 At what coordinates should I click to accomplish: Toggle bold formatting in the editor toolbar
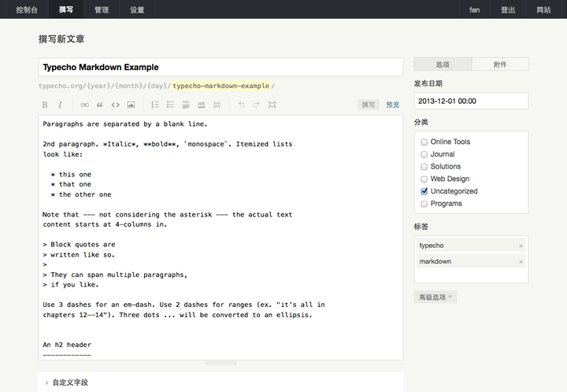click(45, 105)
